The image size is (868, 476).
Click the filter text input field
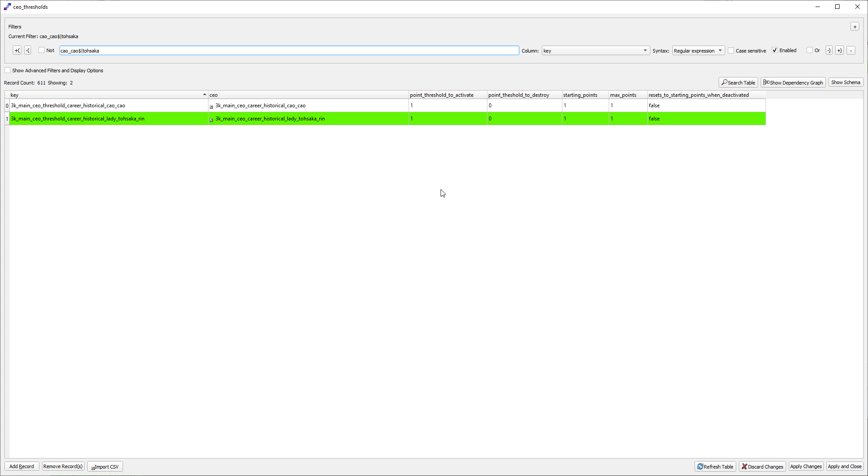point(289,50)
